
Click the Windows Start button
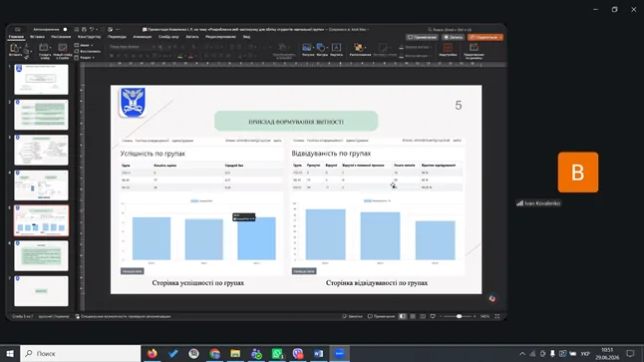pyautogui.click(x=10, y=353)
